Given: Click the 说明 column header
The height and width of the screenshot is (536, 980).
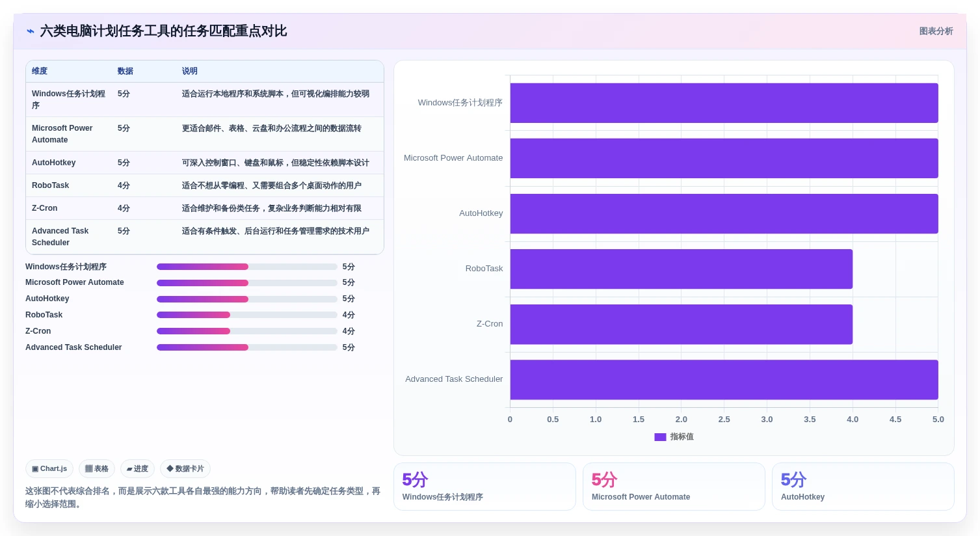Looking at the screenshot, I should click(x=190, y=71).
